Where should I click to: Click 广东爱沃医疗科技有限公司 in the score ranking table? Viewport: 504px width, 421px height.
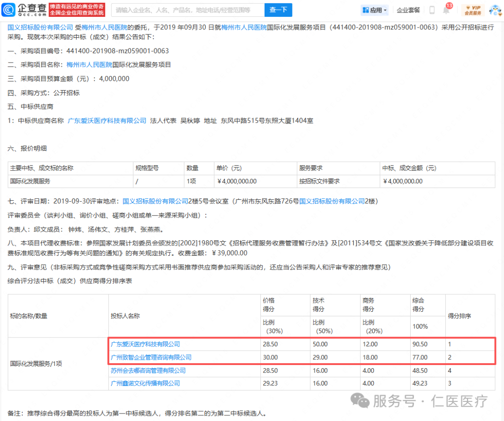click(145, 344)
